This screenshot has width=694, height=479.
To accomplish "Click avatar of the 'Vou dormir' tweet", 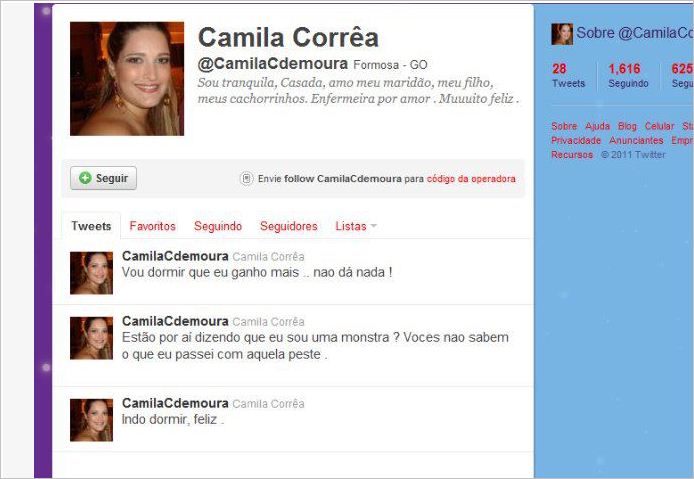I will [x=92, y=273].
